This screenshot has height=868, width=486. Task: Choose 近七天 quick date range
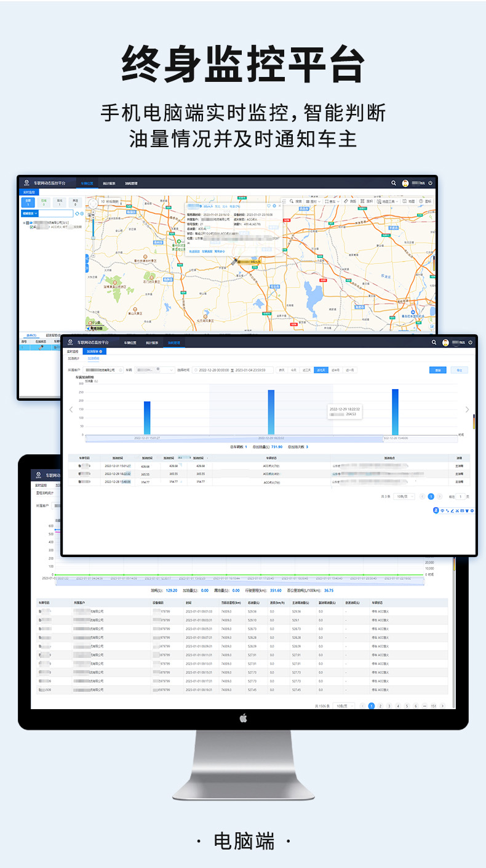click(x=320, y=370)
